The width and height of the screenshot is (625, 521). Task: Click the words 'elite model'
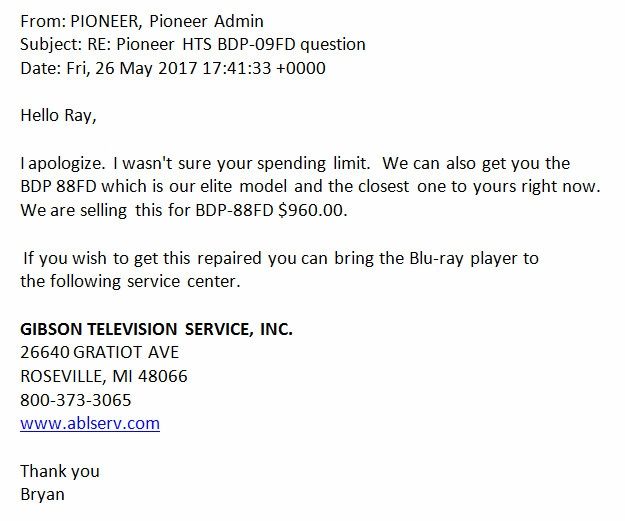click(x=244, y=187)
